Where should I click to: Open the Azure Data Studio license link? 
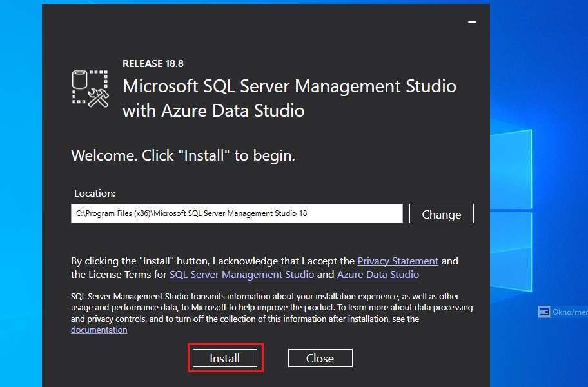click(x=378, y=275)
